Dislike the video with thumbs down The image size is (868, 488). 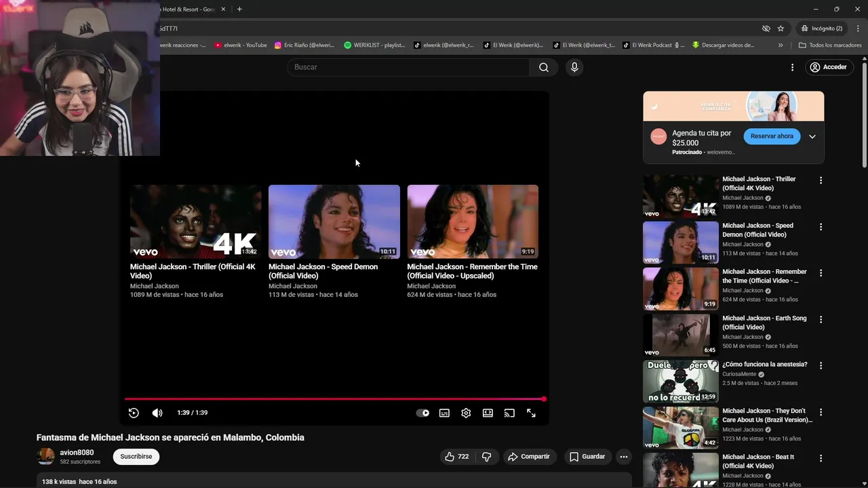pyautogui.click(x=486, y=457)
